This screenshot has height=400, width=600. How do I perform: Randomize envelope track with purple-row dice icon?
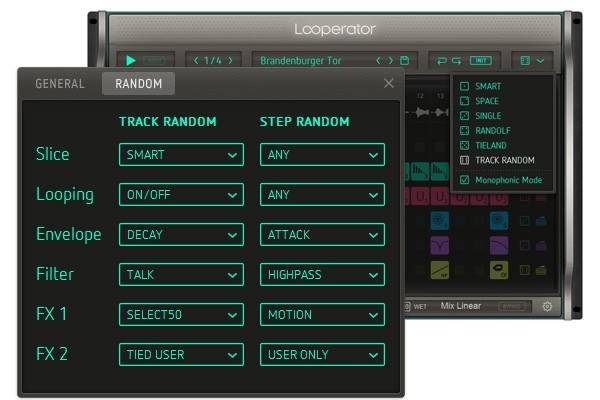click(525, 245)
